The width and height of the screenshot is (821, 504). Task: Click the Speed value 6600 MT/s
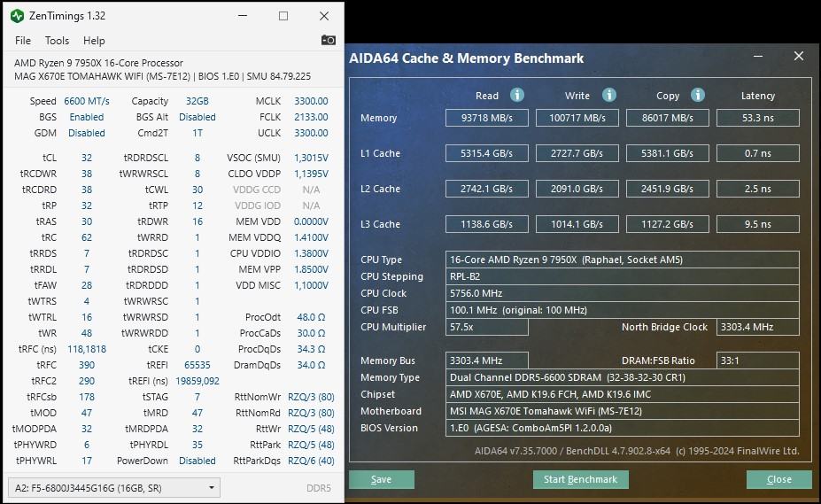pos(87,101)
